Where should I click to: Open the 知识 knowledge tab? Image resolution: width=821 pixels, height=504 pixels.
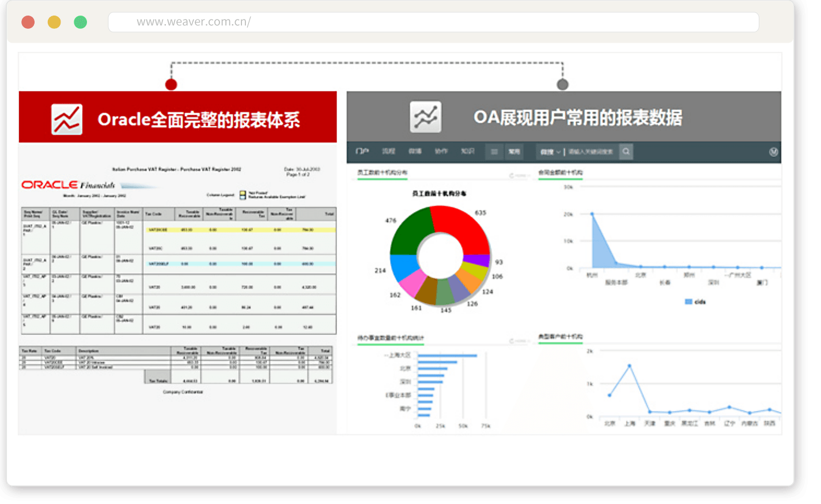467,151
